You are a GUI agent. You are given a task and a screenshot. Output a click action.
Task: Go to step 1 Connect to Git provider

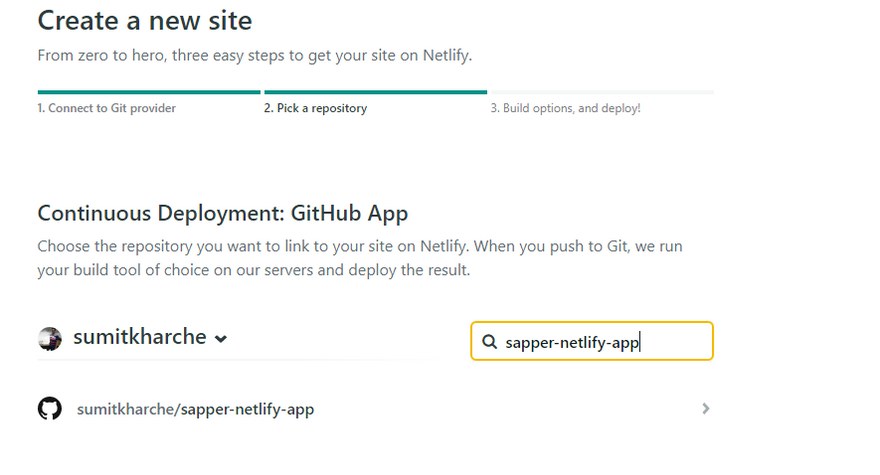pos(107,108)
